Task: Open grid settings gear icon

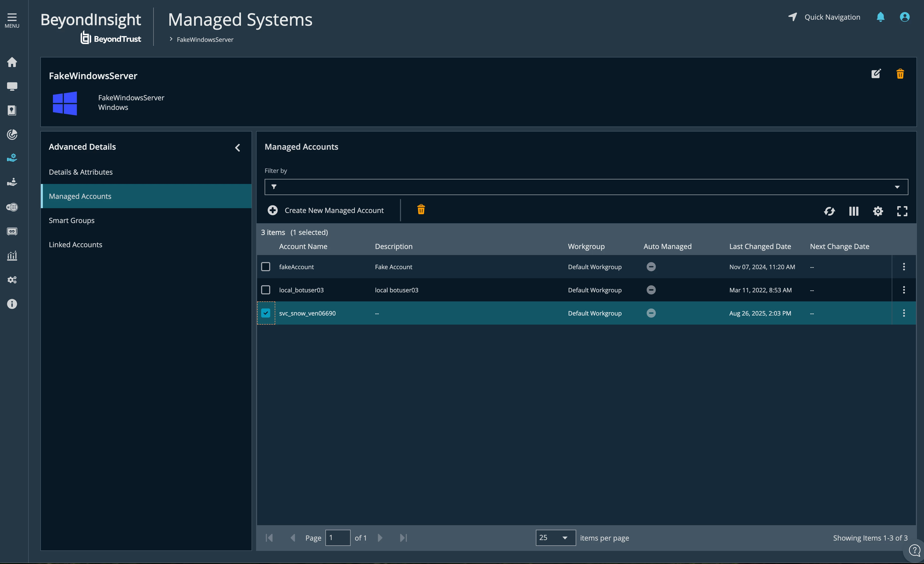Action: click(878, 211)
